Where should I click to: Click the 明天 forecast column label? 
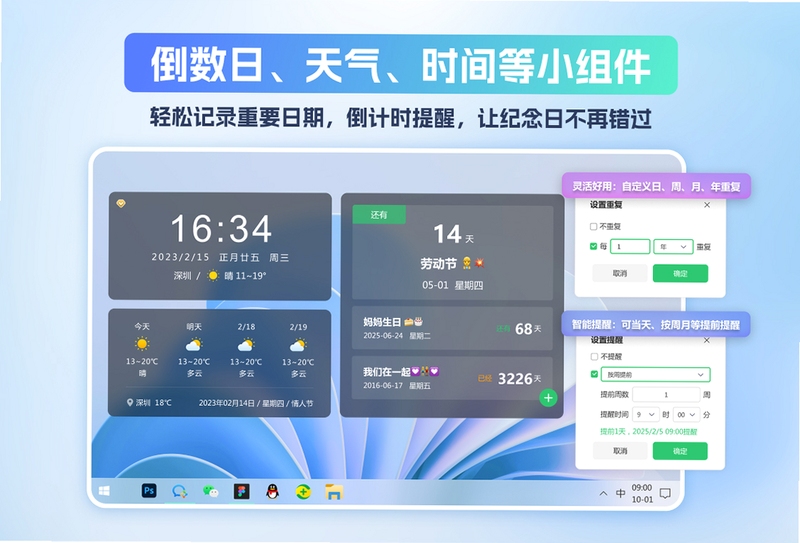(x=194, y=327)
